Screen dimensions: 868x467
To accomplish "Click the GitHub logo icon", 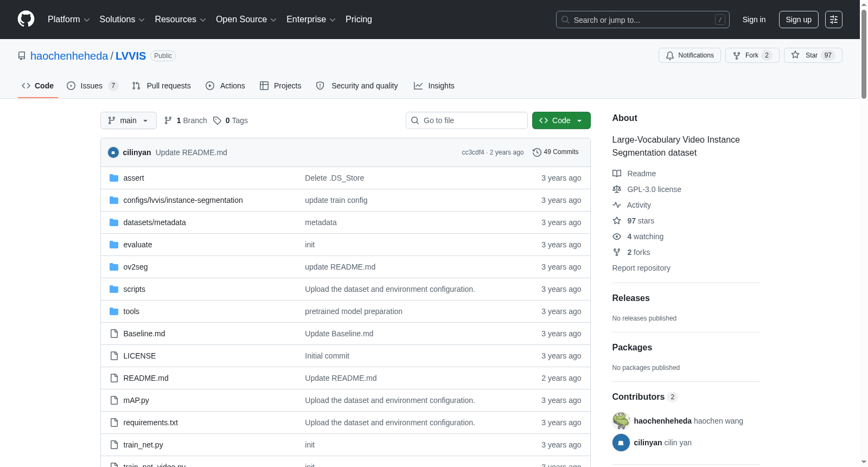I will point(26,20).
